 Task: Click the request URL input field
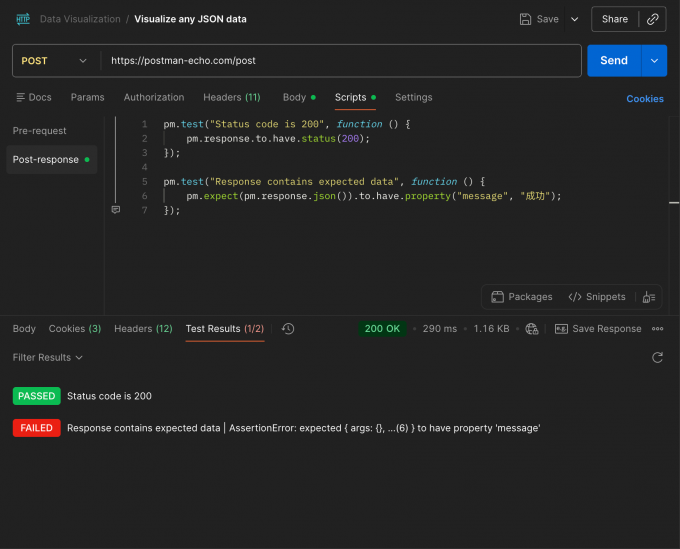click(341, 61)
